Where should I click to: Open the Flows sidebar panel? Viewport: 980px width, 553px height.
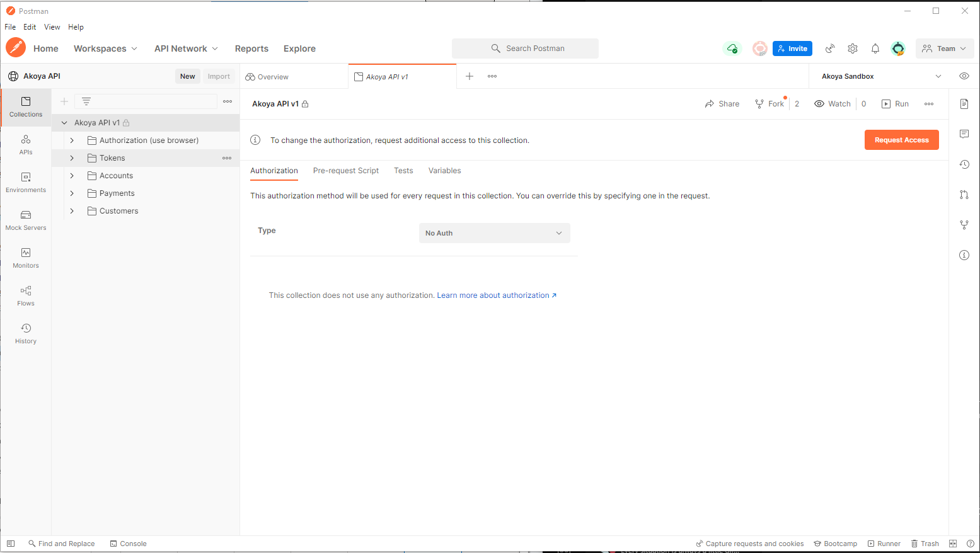26,296
